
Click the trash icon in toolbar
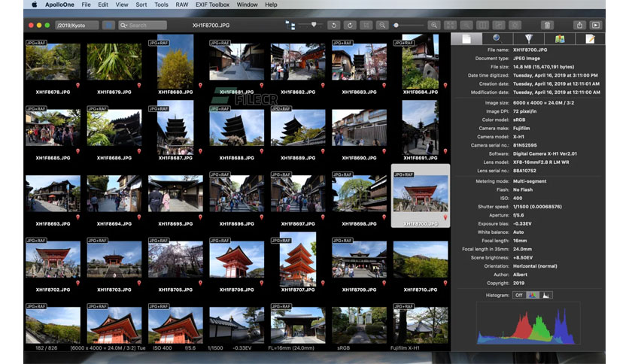coord(547,26)
